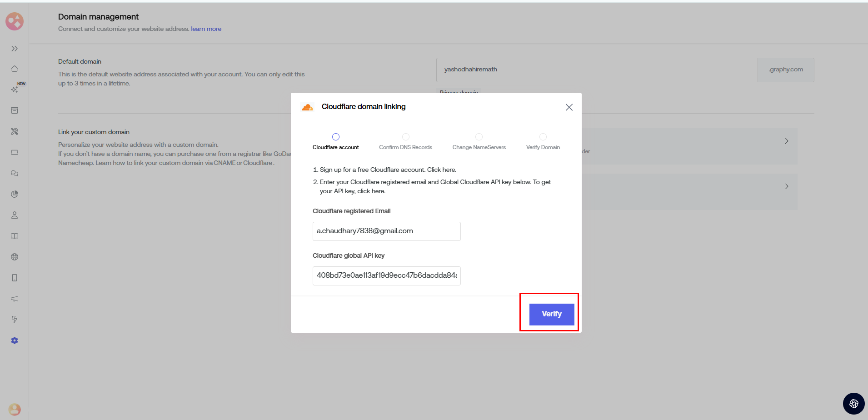
Task: Select the Cloudflare account step circle
Action: pyautogui.click(x=336, y=137)
